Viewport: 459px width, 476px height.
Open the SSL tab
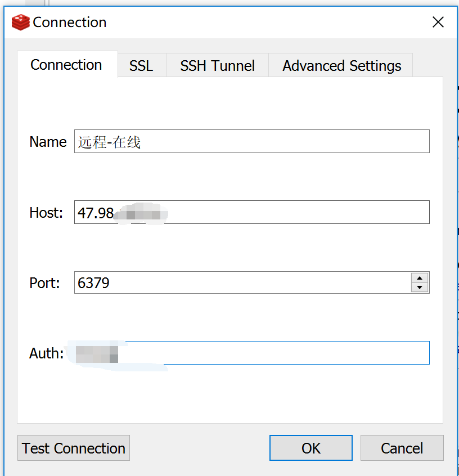click(141, 66)
